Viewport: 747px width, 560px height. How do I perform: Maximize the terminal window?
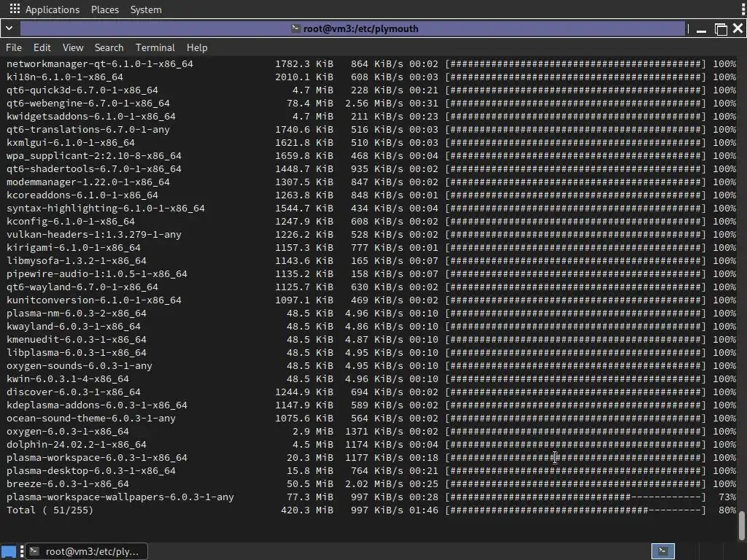[721, 29]
